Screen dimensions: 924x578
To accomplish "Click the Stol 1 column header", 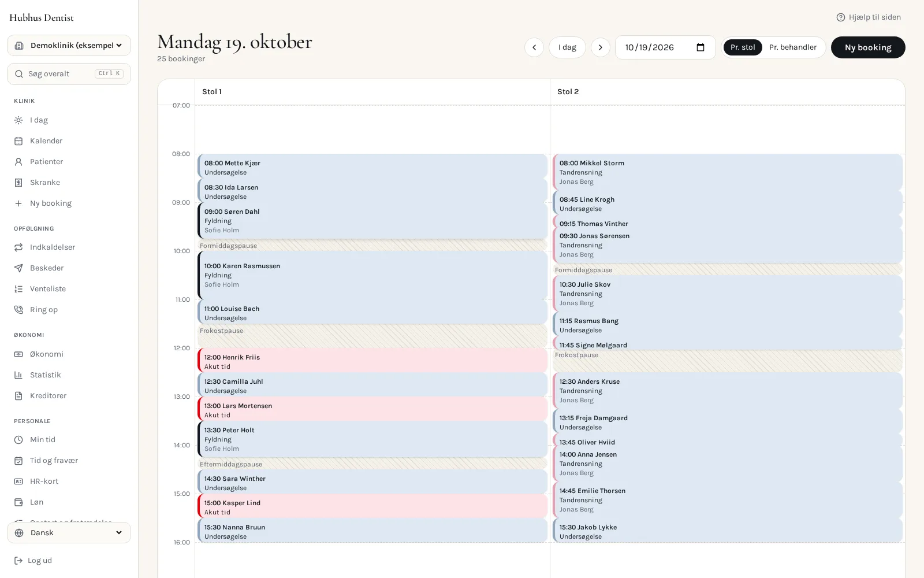I will click(372, 92).
